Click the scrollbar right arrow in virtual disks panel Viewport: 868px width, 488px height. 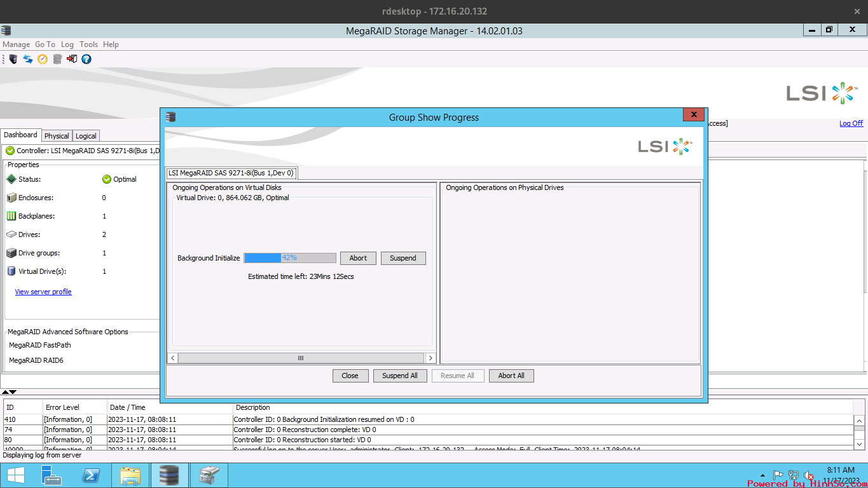[x=431, y=358]
